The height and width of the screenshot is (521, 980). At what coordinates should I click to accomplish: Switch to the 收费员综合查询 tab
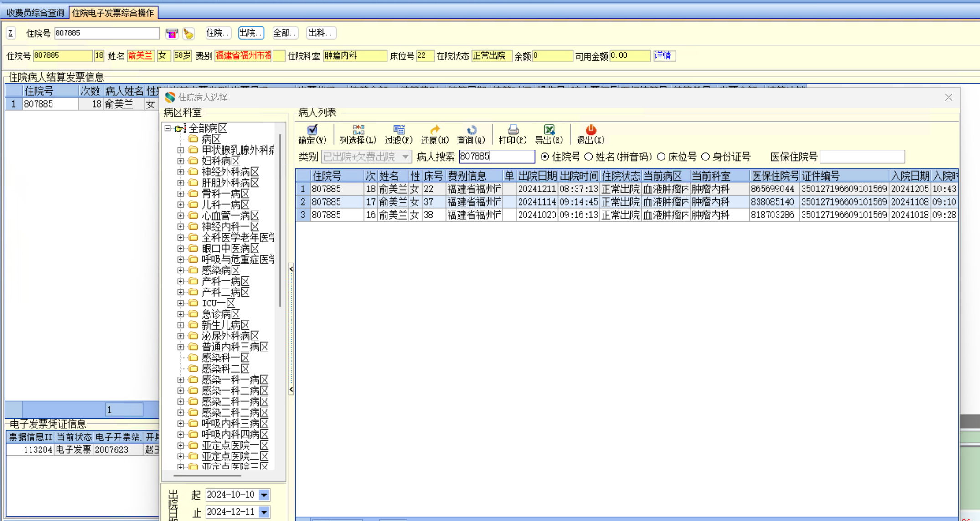tap(36, 13)
